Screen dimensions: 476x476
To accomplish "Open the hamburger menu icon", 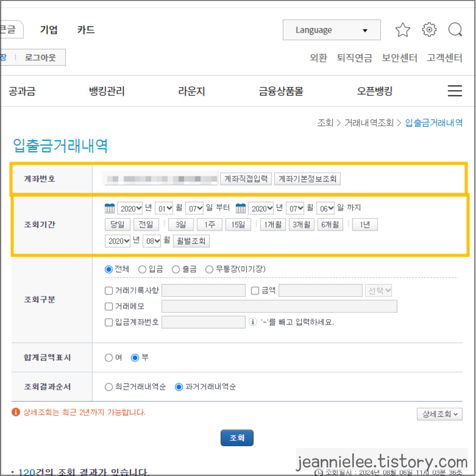I will tap(455, 91).
